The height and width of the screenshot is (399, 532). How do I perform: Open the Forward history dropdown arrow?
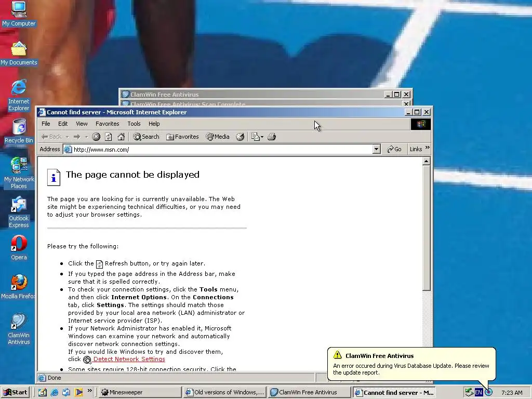click(x=87, y=137)
